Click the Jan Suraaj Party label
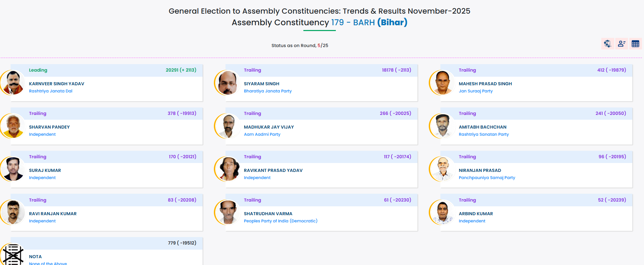644x265 pixels. point(476,91)
